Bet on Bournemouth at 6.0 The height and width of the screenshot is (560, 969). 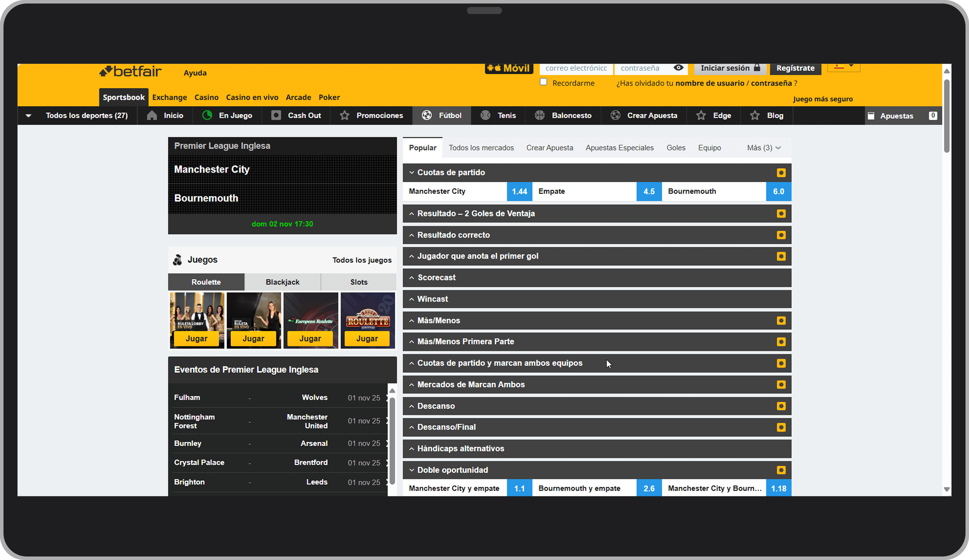click(x=779, y=191)
